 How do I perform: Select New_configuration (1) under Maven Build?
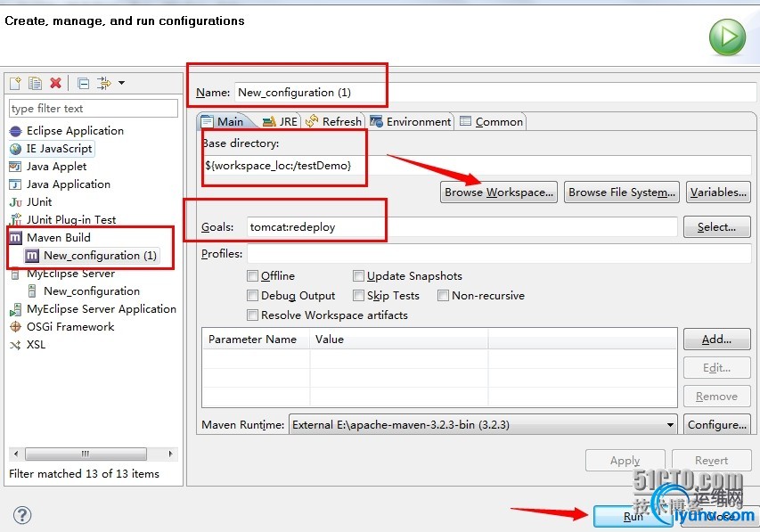[x=100, y=256]
